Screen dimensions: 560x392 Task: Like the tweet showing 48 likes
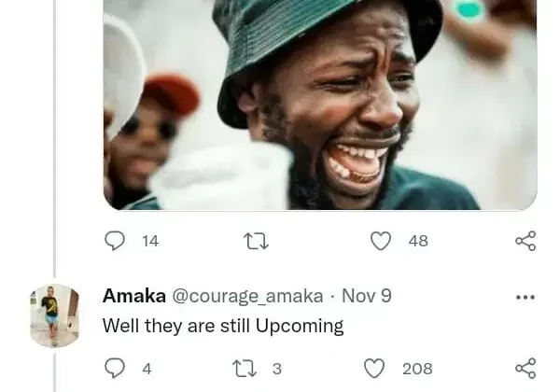pos(381,241)
